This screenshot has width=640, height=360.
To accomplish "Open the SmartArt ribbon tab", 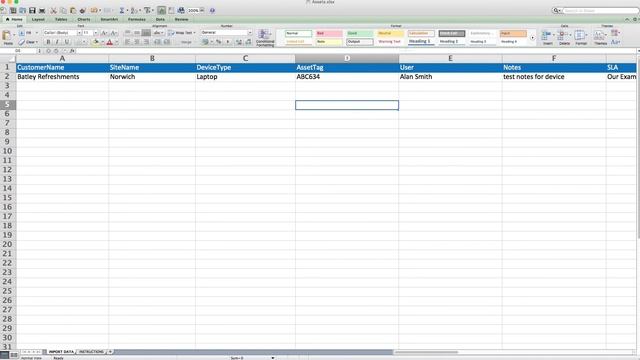I will [x=109, y=19].
